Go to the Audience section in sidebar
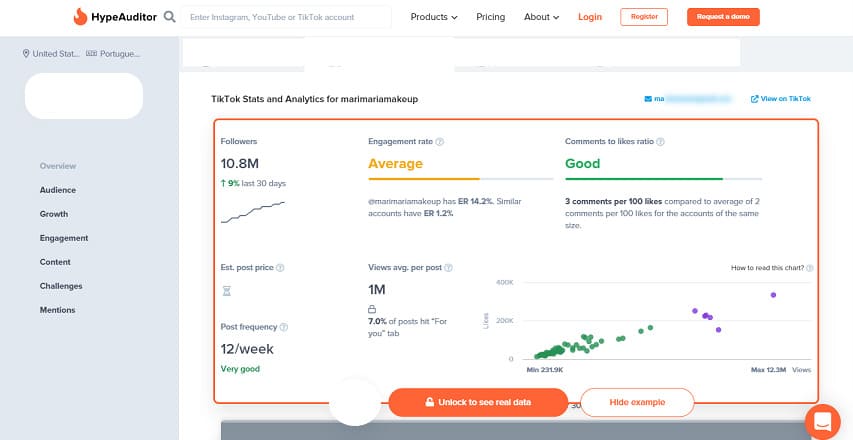The image size is (853, 440). 57,190
